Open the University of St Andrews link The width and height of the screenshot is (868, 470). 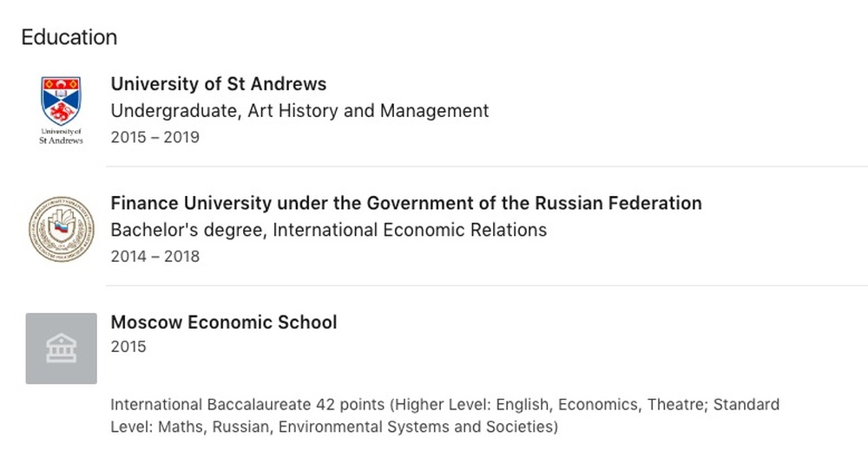219,84
